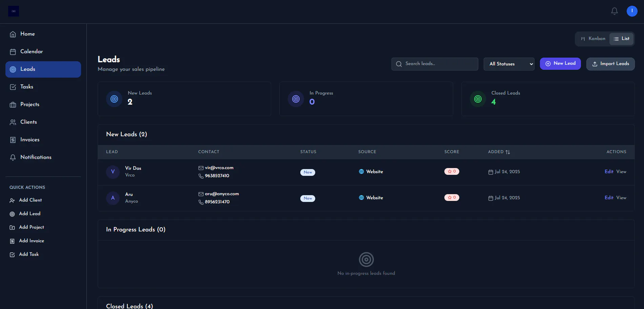Open Tasks in the sidebar
The height and width of the screenshot is (309, 644).
(x=43, y=87)
